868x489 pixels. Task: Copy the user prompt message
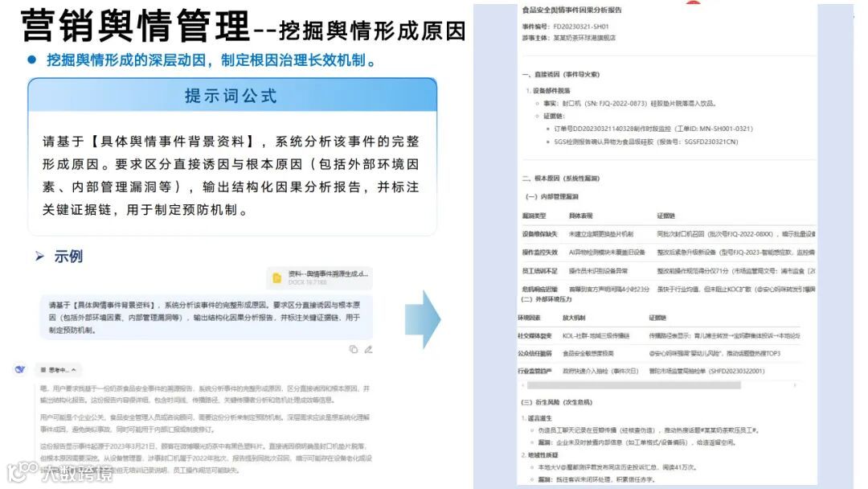(x=353, y=349)
